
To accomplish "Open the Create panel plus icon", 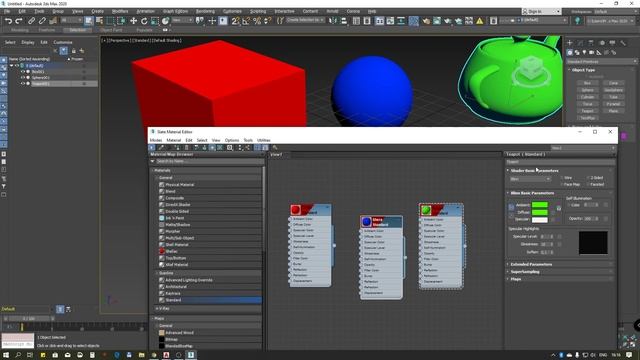I will tap(570, 42).
